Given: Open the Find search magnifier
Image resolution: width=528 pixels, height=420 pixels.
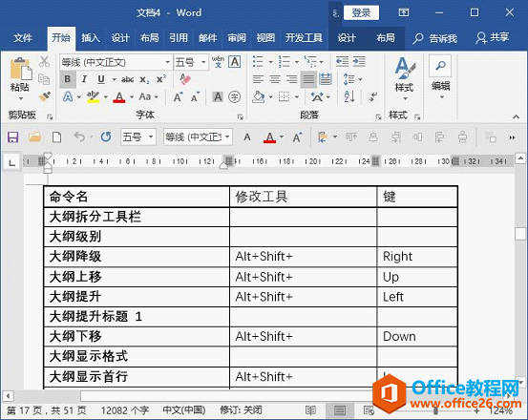Looking at the screenshot, I should pos(440,65).
